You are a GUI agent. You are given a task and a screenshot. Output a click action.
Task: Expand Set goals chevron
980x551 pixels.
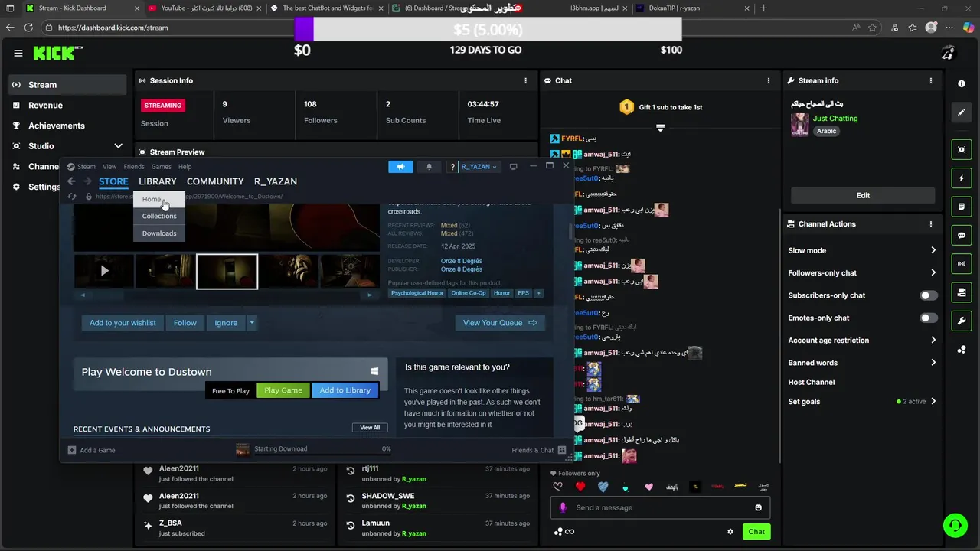pos(933,401)
